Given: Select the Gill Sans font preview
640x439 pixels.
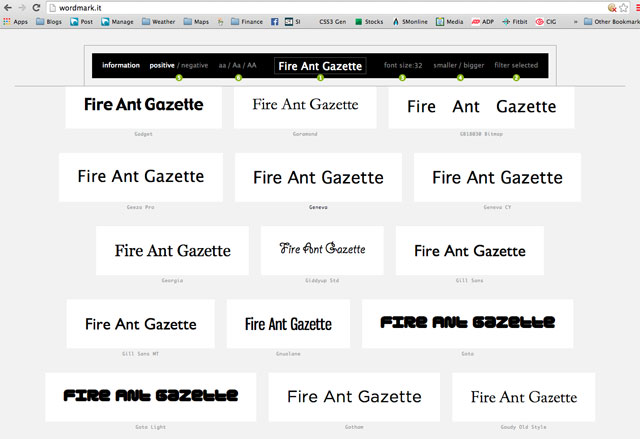Looking at the screenshot, I should pyautogui.click(x=470, y=251).
